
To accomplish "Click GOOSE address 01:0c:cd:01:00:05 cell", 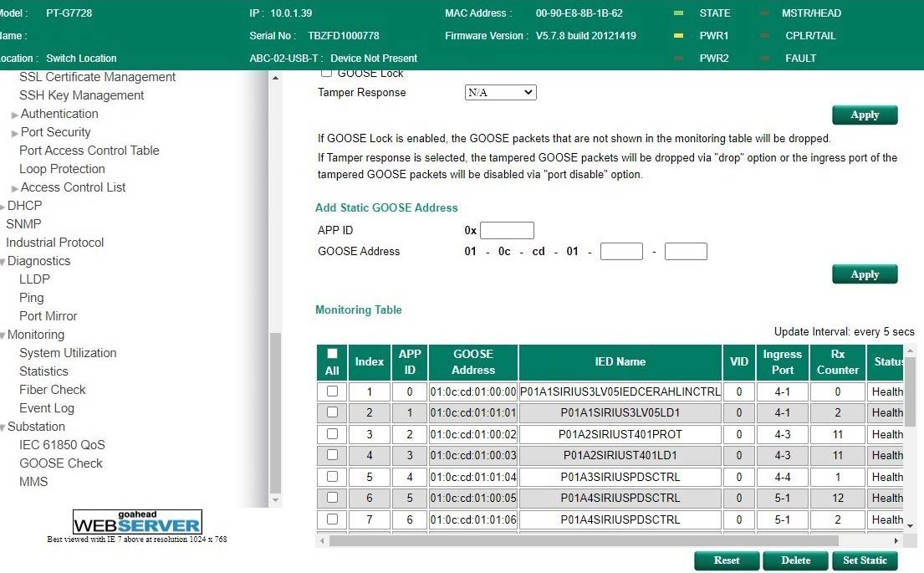I will pyautogui.click(x=473, y=498).
